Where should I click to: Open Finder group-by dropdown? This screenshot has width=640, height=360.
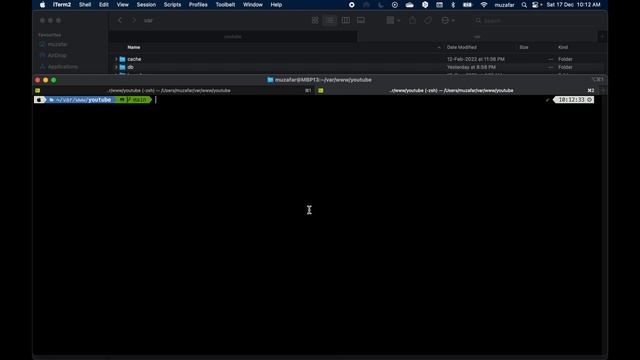click(x=393, y=20)
